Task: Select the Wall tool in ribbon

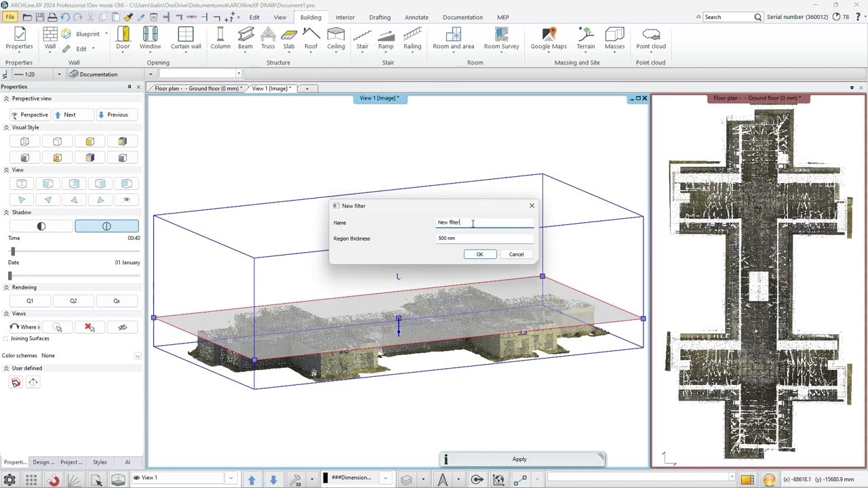Action: tap(50, 38)
